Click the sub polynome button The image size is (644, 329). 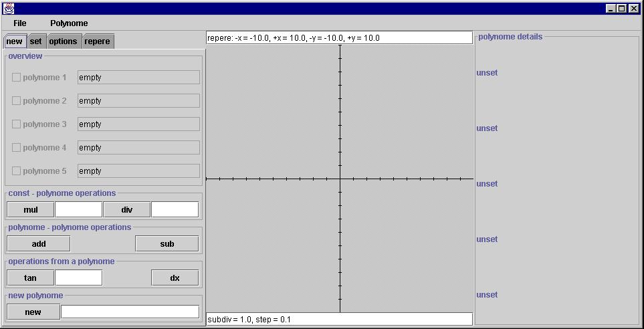tap(167, 243)
